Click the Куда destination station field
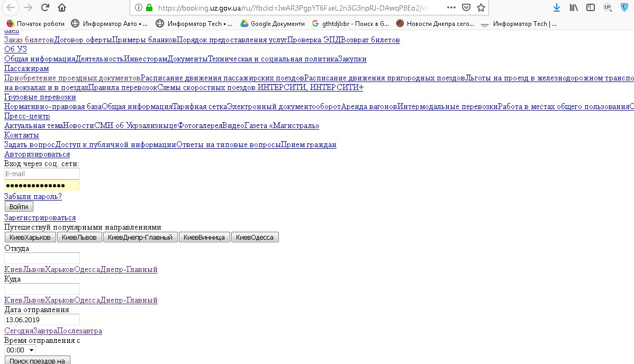This screenshot has height=364, width=634. [x=42, y=289]
